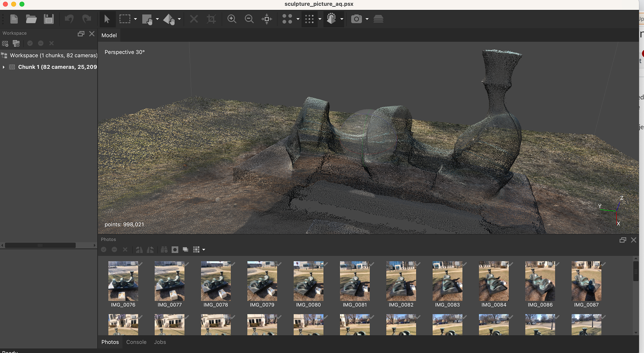The image size is (644, 353).
Task: Open a project with the folder icon
Action: (x=31, y=19)
